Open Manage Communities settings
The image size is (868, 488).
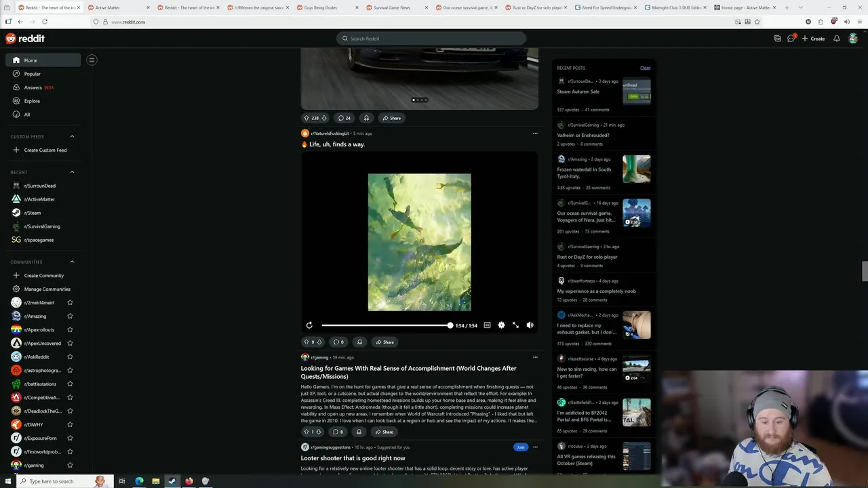pos(43,289)
